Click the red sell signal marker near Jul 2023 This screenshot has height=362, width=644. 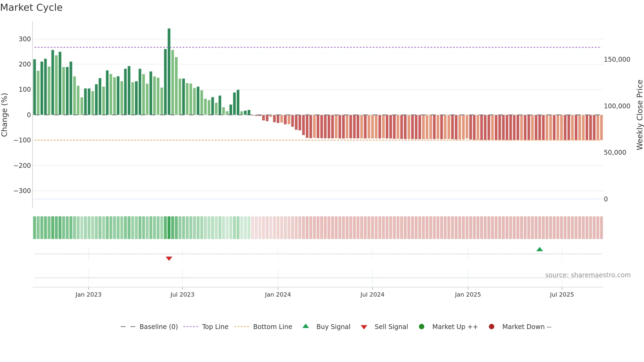point(169,258)
